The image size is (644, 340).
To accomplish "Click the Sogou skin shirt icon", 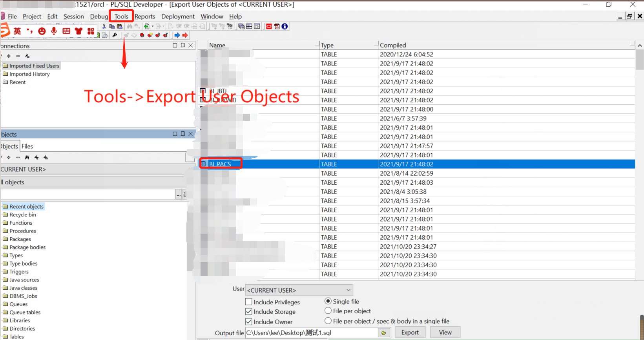I will click(x=78, y=31).
